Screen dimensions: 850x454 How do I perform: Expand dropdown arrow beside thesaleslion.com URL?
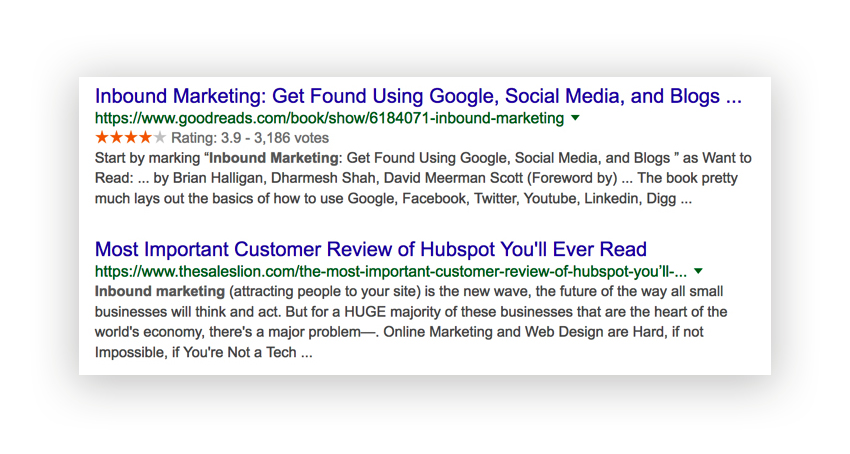pos(698,271)
